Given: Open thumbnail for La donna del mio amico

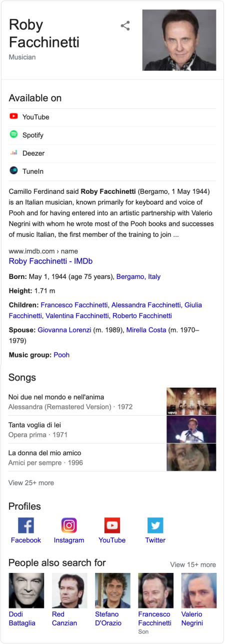Looking at the screenshot, I should [x=191, y=457].
